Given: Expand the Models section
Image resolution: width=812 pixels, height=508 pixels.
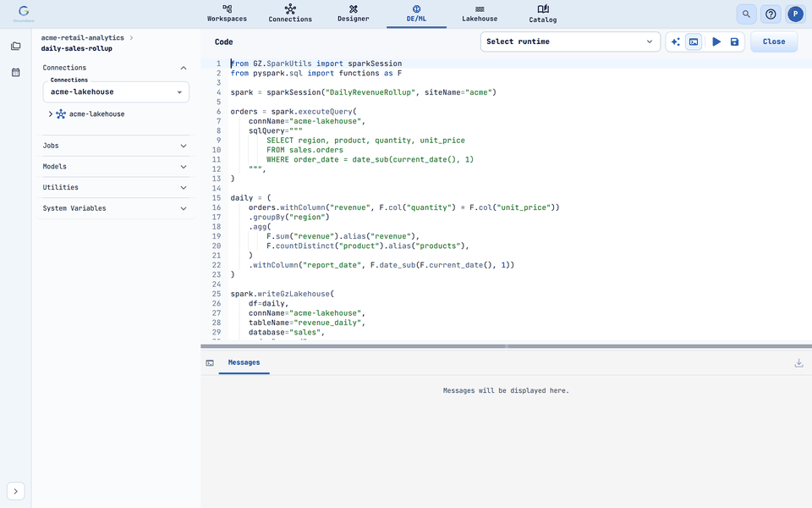Looking at the screenshot, I should pyautogui.click(x=115, y=167).
